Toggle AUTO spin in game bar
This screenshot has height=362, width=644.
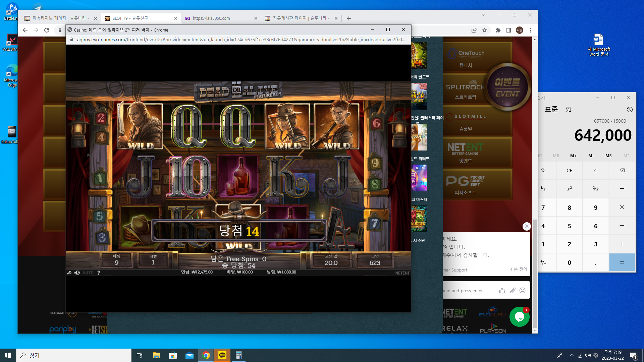point(88,273)
